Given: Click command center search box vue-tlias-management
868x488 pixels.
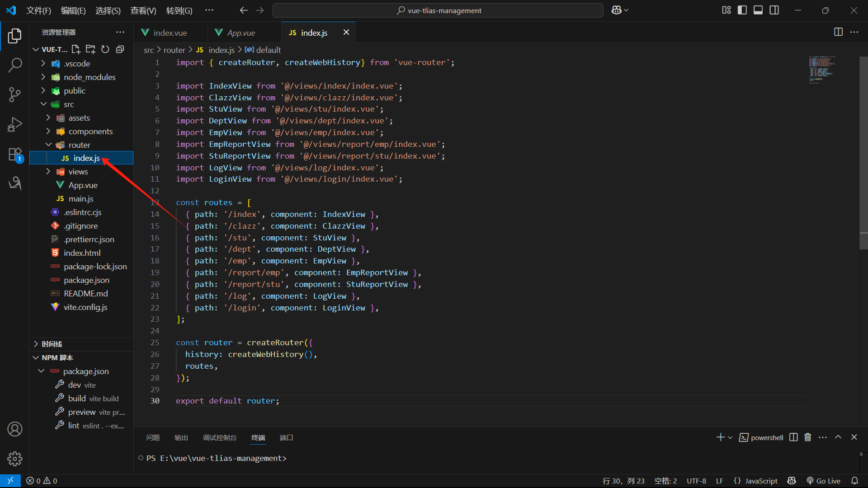Looking at the screenshot, I should [x=438, y=10].
